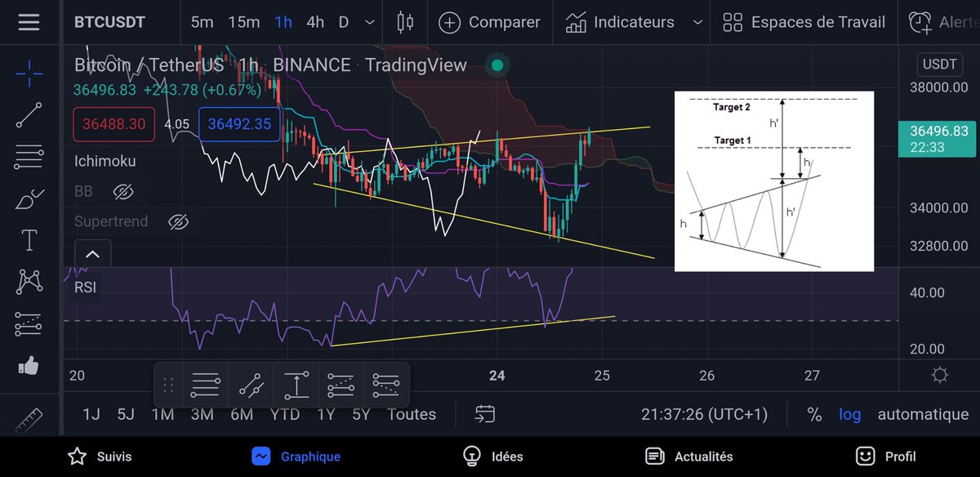Image resolution: width=980 pixels, height=477 pixels.
Task: Open the Actualités news tab
Action: point(688,457)
